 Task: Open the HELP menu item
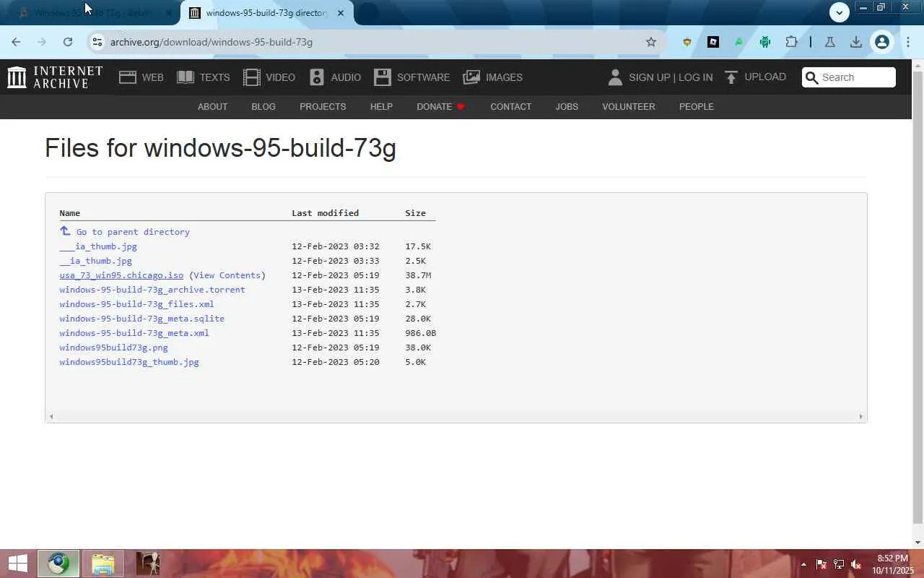coord(381,107)
